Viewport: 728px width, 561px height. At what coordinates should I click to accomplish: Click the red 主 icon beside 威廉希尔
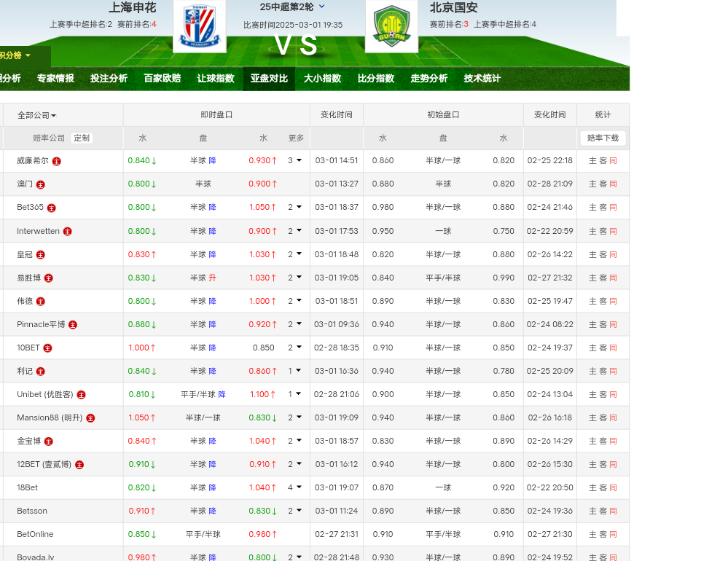(57, 162)
